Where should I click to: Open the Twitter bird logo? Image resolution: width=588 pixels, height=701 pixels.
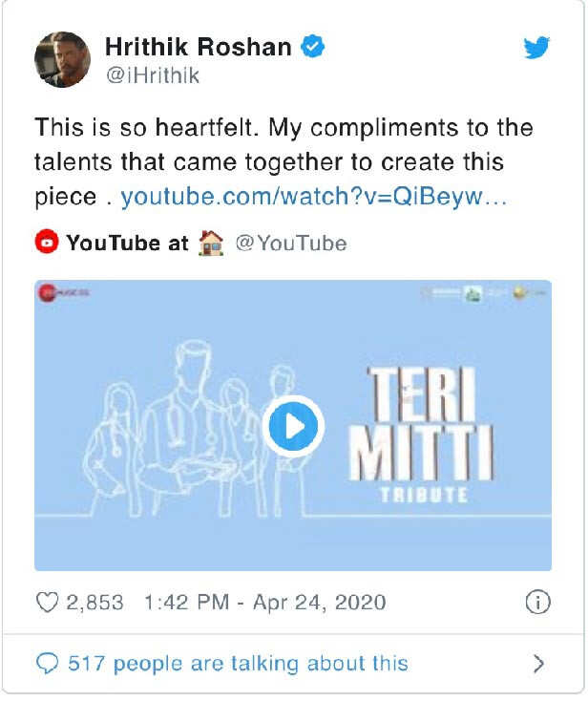coord(537,47)
